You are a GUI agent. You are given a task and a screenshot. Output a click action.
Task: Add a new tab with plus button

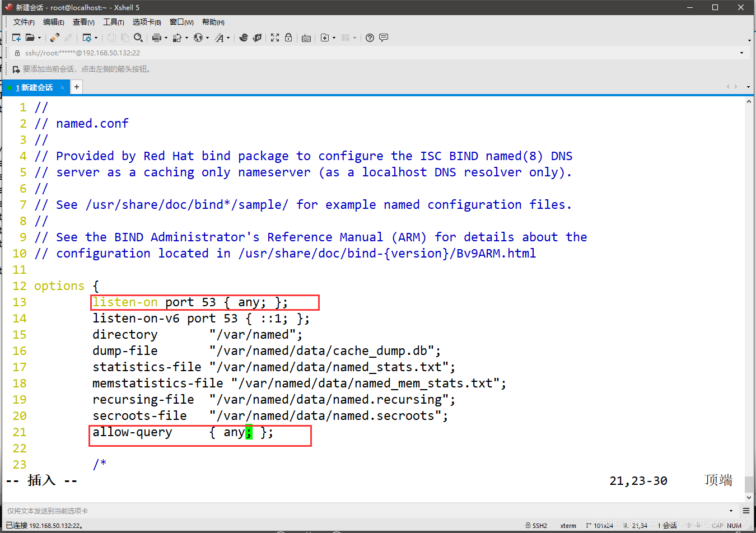coord(77,87)
